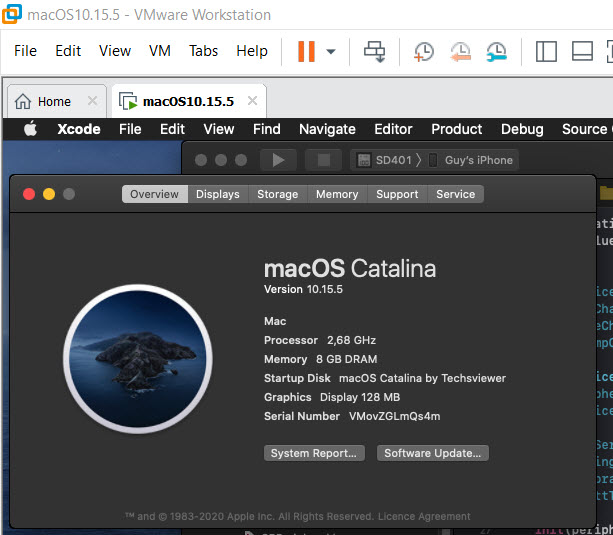Close the macOS10.15.5 VM tab
613x535 pixels.
pos(253,101)
